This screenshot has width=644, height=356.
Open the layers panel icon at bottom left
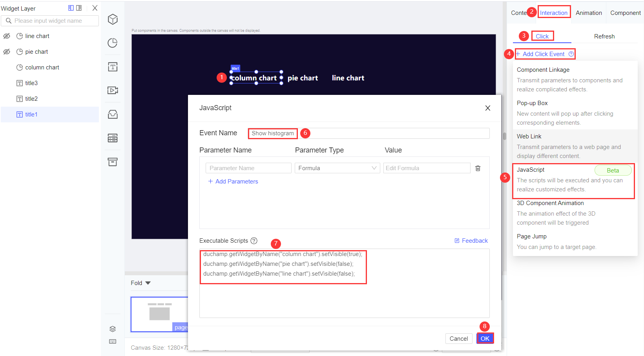[x=113, y=329]
